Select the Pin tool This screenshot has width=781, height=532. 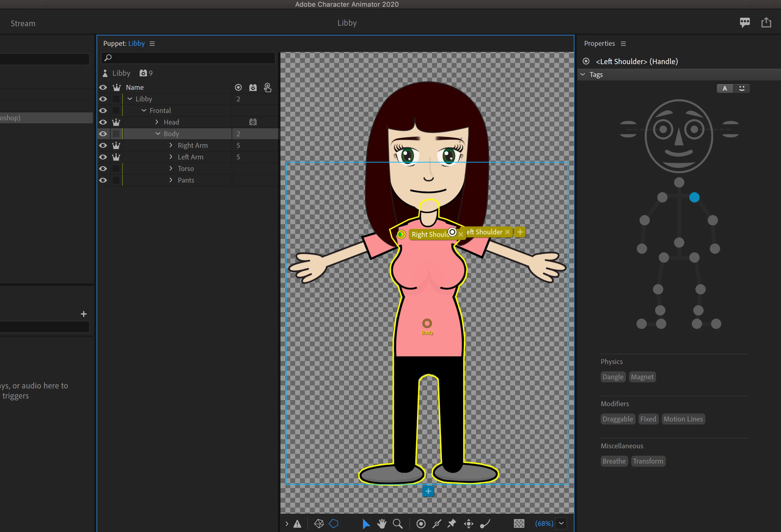pos(452,524)
